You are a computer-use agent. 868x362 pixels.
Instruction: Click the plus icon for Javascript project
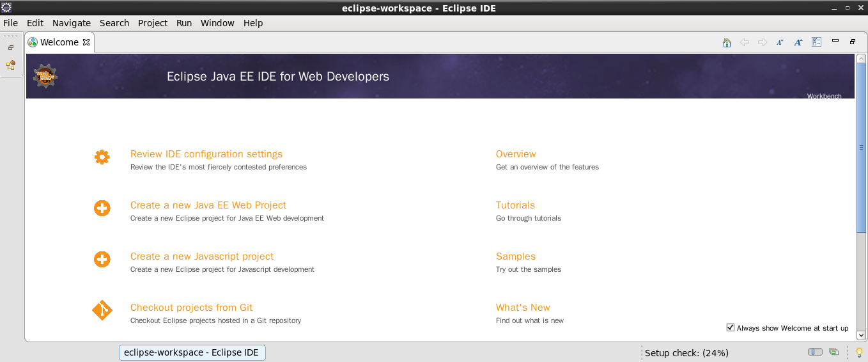(x=102, y=259)
